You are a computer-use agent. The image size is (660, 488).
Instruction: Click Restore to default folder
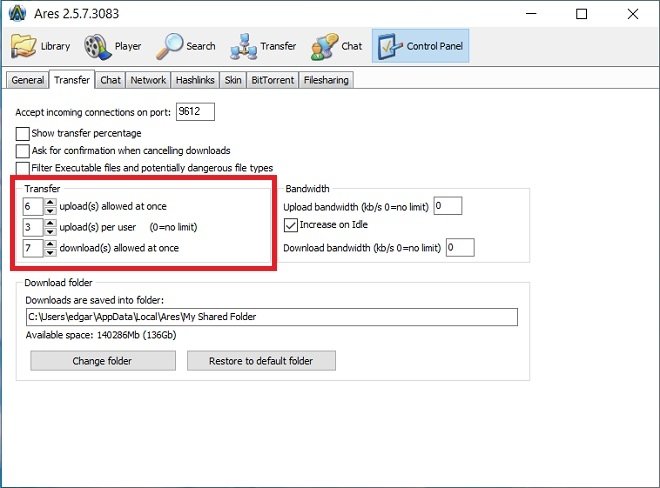click(261, 361)
